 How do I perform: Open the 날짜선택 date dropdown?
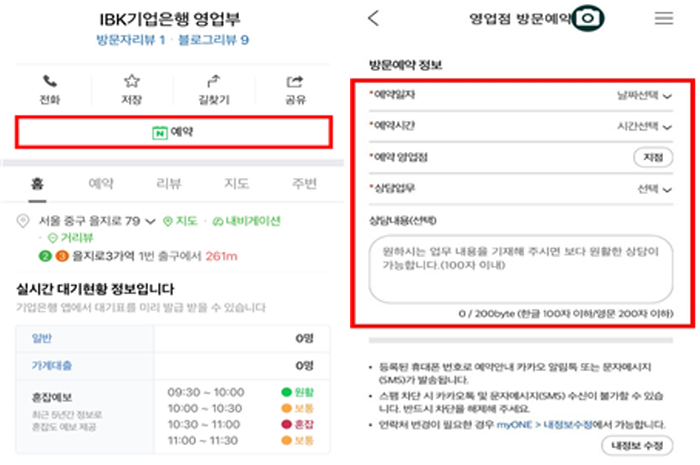(x=644, y=95)
